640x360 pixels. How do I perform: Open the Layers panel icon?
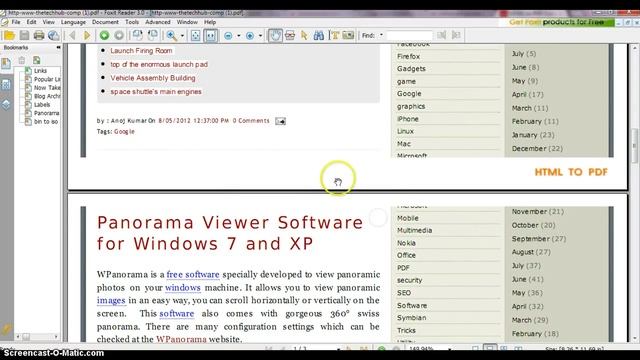tap(6, 104)
